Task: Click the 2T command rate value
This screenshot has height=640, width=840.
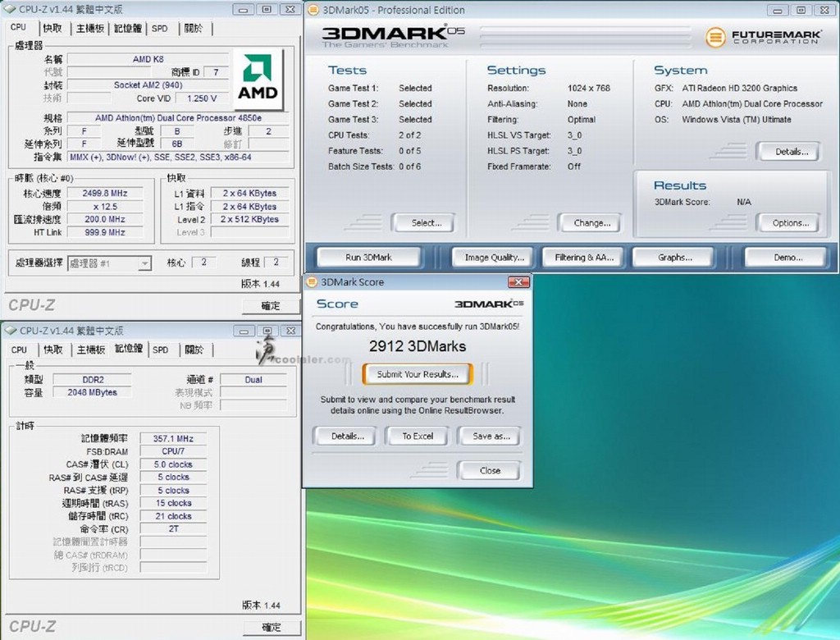Action: 173,528
